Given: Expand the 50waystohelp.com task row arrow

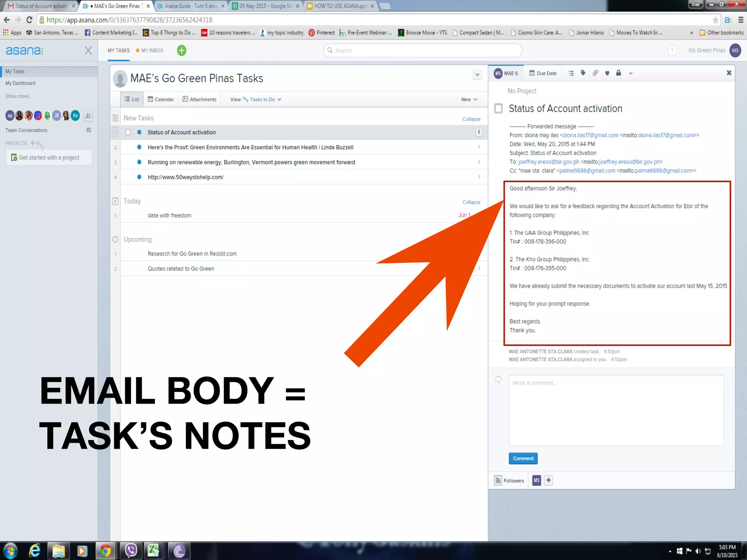Looking at the screenshot, I should tap(479, 176).
